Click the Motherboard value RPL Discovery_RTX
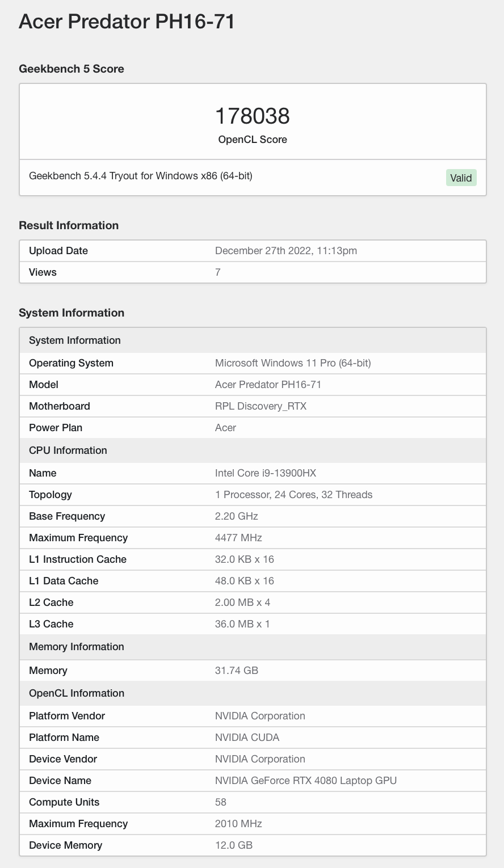Screen dimensions: 504x868 (261, 406)
